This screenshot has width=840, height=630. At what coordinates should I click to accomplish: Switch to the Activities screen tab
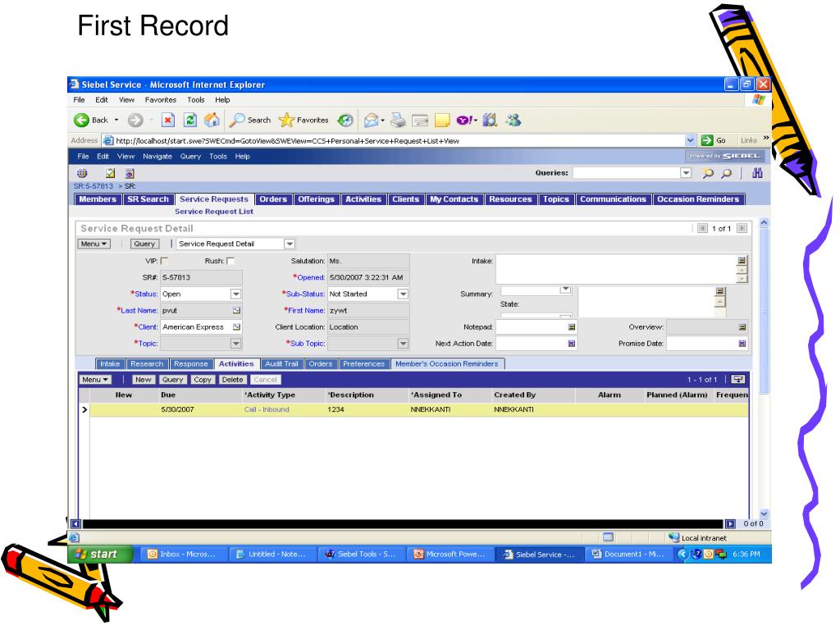click(x=363, y=199)
